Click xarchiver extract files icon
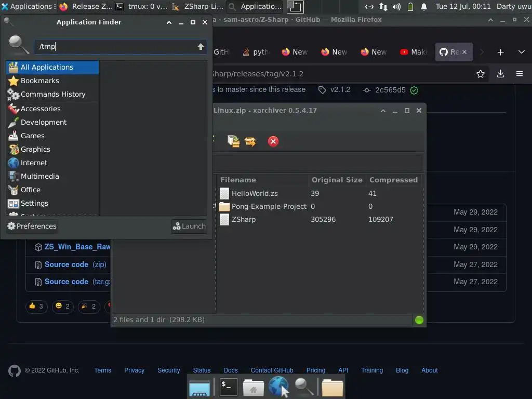The width and height of the screenshot is (532, 399). click(x=233, y=141)
